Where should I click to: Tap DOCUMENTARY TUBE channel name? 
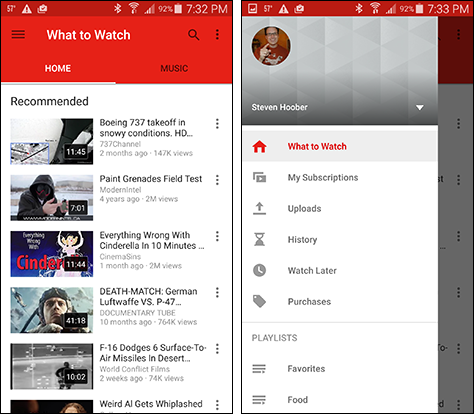(x=137, y=313)
